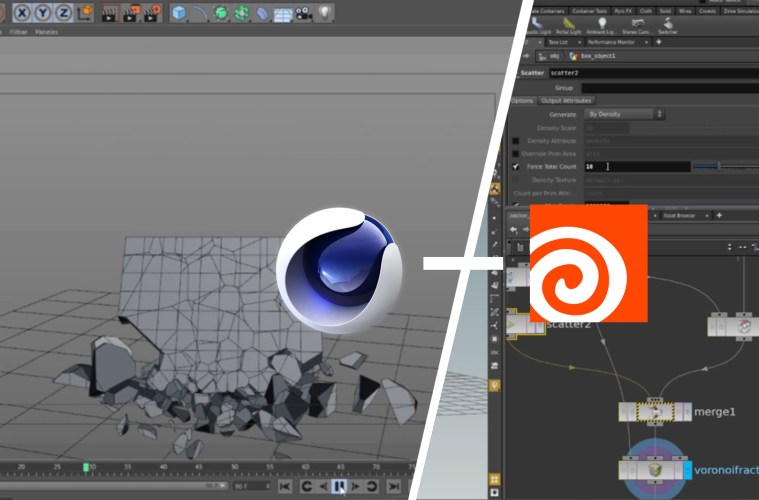Viewport: 759px width, 500px height.
Task: Switch to the Asset Browser pane tab
Action: (x=680, y=215)
